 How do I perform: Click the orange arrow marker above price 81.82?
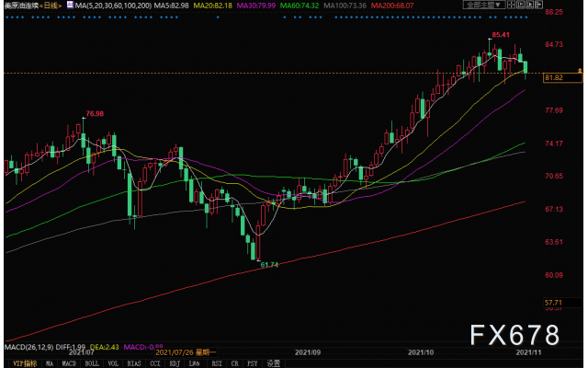[x=580, y=71]
